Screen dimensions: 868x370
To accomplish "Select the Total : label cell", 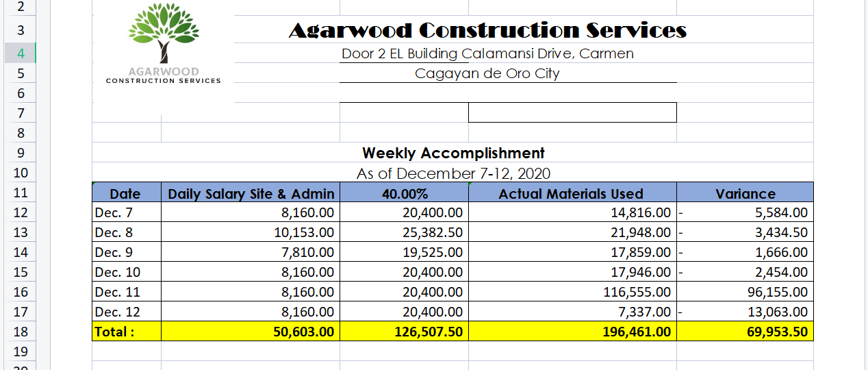I will (x=126, y=332).
